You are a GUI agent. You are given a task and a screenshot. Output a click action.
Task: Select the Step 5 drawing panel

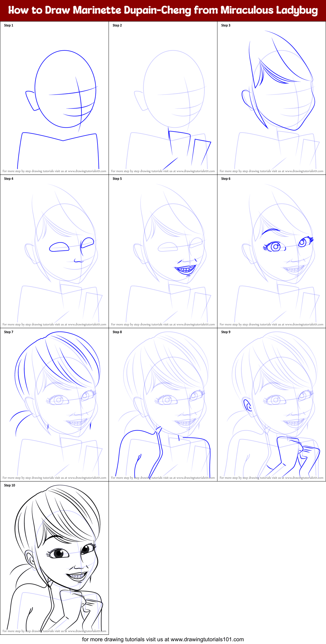pos(163,251)
